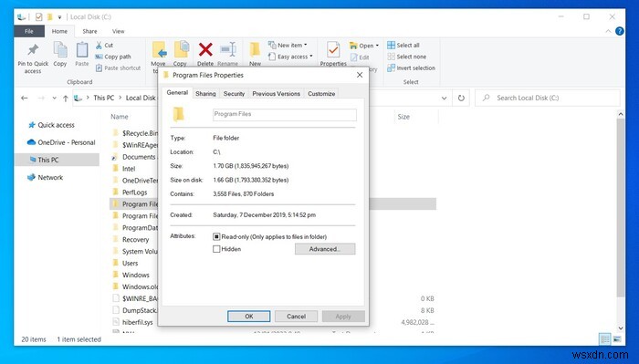Click the Cut scissors command
639x364 pixels.
104,46
